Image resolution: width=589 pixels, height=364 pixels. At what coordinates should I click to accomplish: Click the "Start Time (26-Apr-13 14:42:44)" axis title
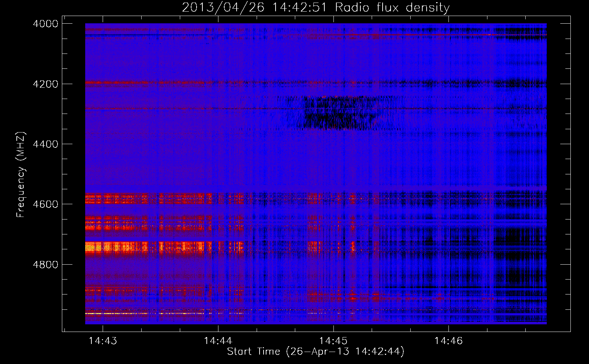pos(316,352)
